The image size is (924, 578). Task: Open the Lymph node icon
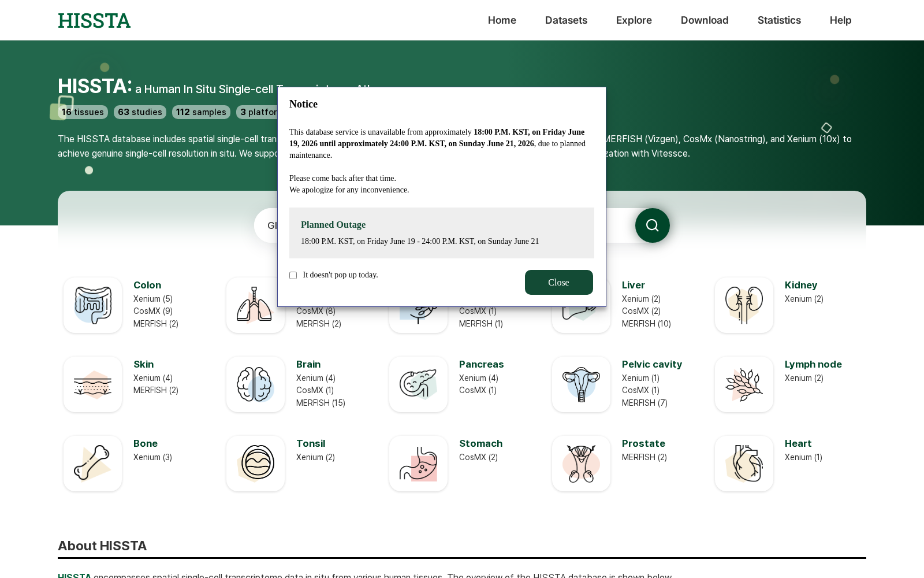[x=744, y=384]
